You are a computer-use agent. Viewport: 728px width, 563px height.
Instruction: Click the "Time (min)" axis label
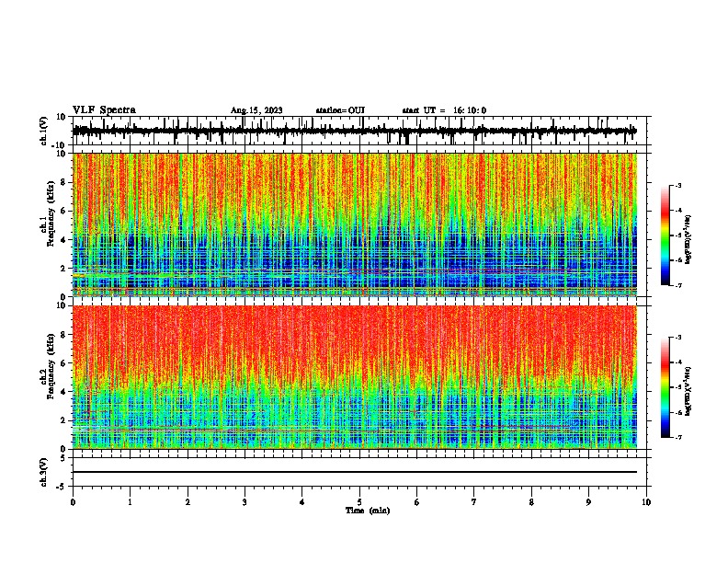tap(368, 511)
